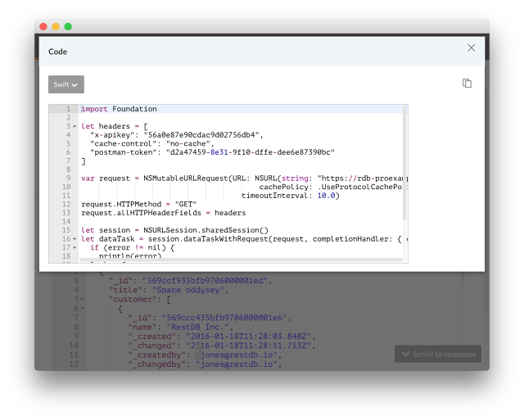Viewport: 524px width, 420px height.
Task: Click the green maximize window button
Action: coord(68,26)
